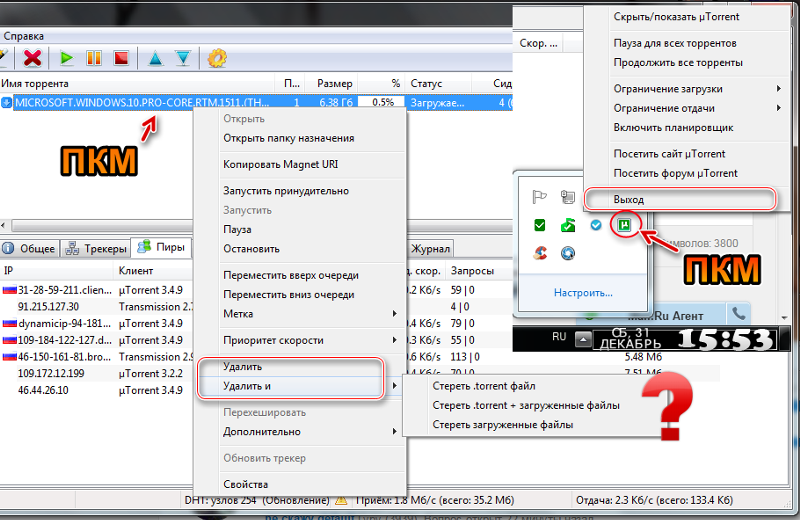Sort peers by Клиент column header
Image resolution: width=800 pixels, height=520 pixels.
(x=153, y=271)
